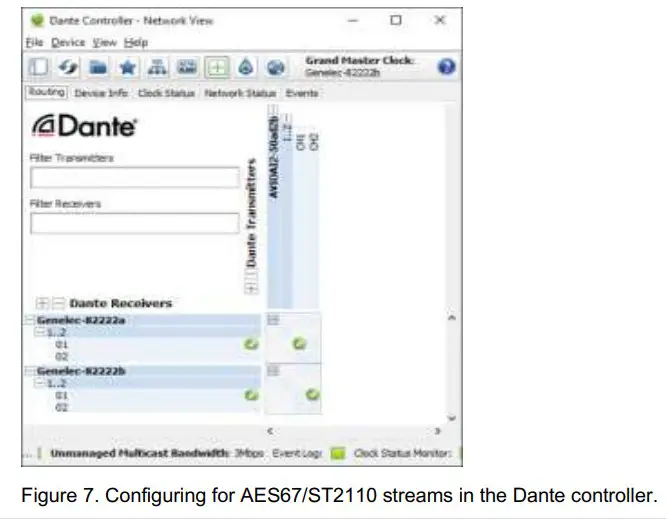Screen dimensions: 666x520
Task: Select the Genelec-8222a device name
Action: click(x=81, y=320)
